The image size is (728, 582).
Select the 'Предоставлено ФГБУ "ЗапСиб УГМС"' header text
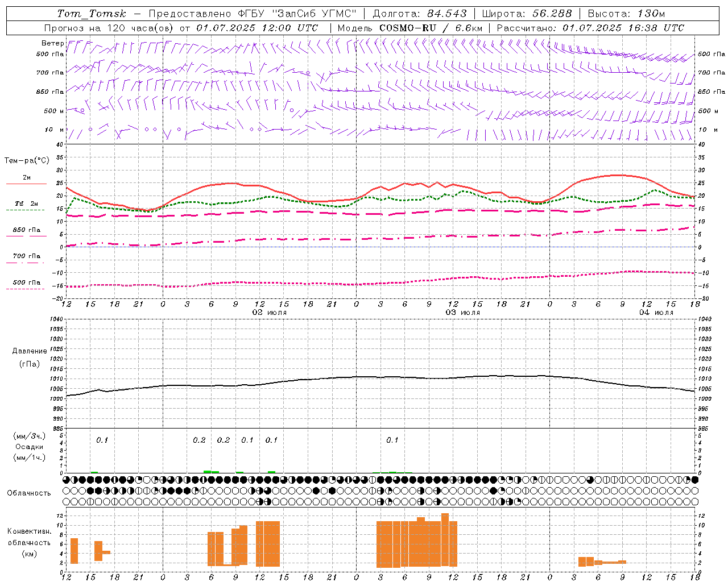point(253,14)
